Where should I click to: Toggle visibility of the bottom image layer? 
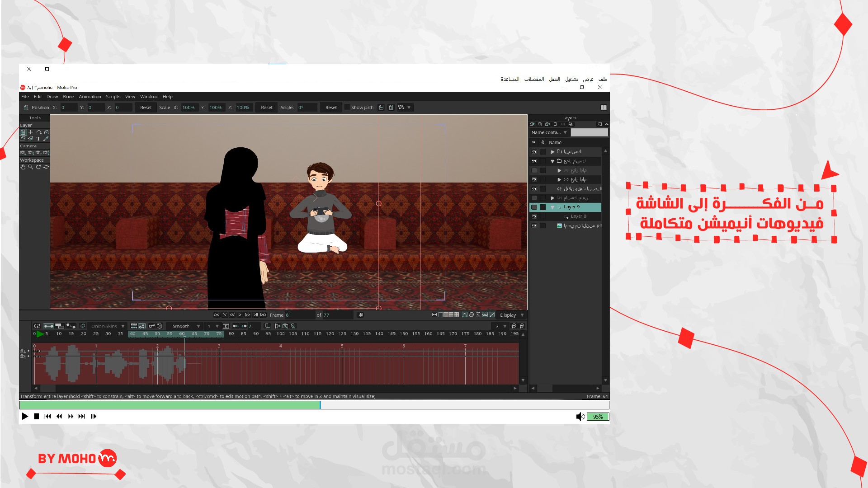tap(534, 225)
